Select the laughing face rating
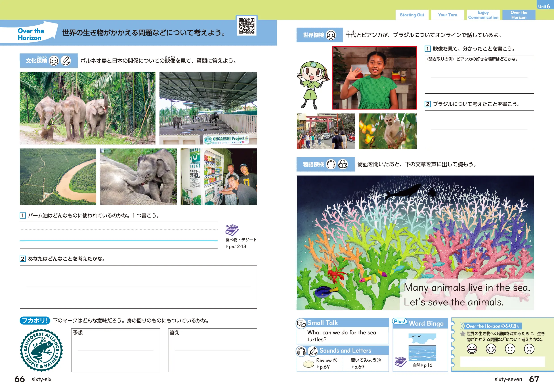The height and width of the screenshot is (392, 554). click(472, 349)
